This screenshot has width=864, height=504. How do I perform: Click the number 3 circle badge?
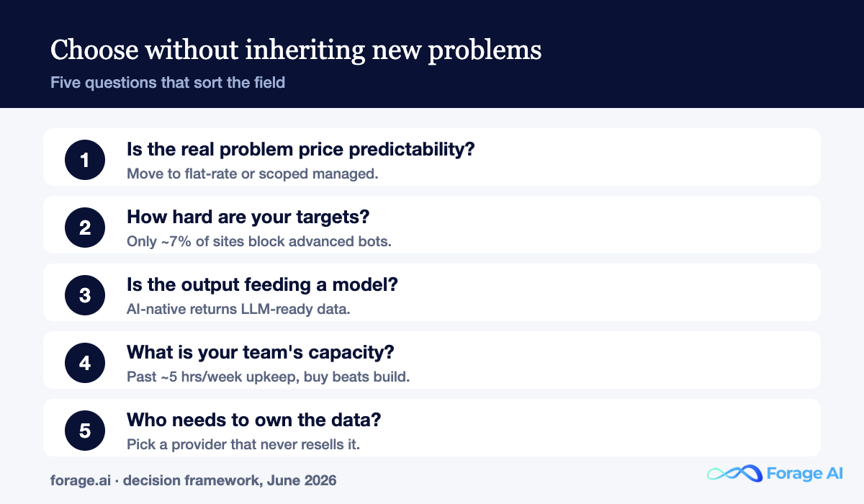tap(85, 295)
